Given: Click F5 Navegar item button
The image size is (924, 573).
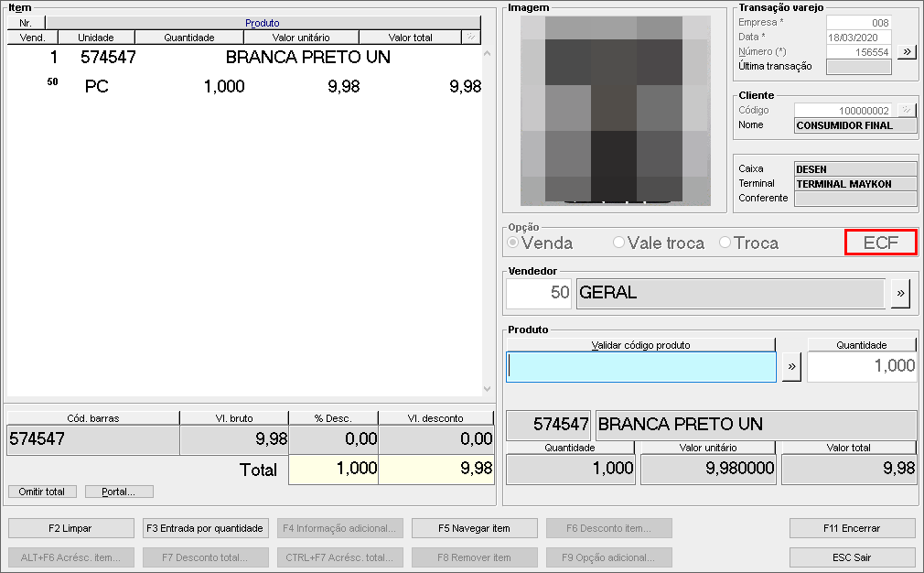Looking at the screenshot, I should [x=475, y=528].
